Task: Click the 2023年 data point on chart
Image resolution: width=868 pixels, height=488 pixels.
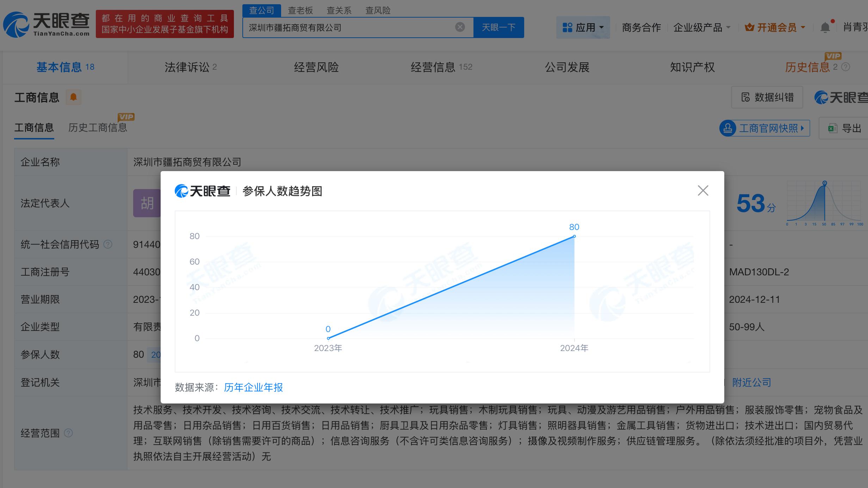Action: (x=328, y=338)
